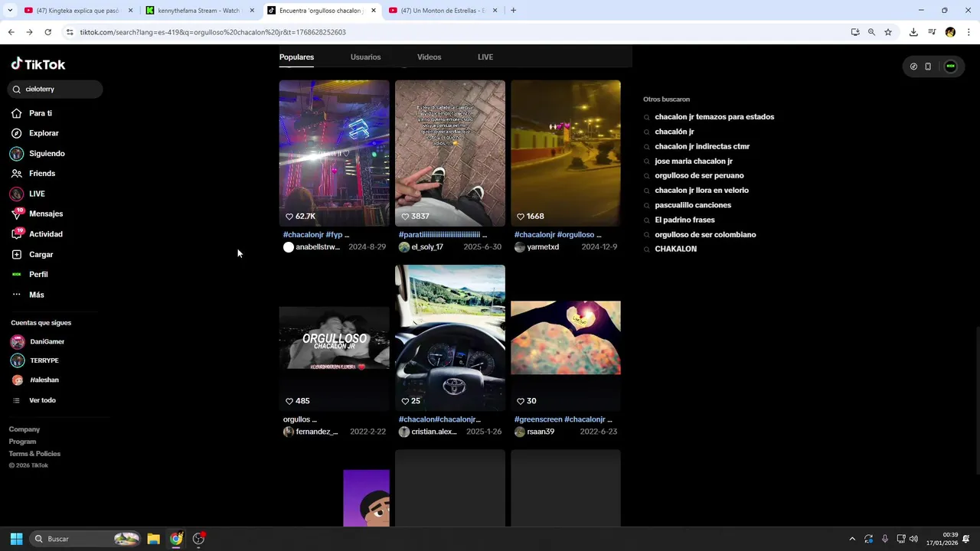Open el_soly_17 user profile link
The height and width of the screenshot is (551, 980).
[421, 247]
